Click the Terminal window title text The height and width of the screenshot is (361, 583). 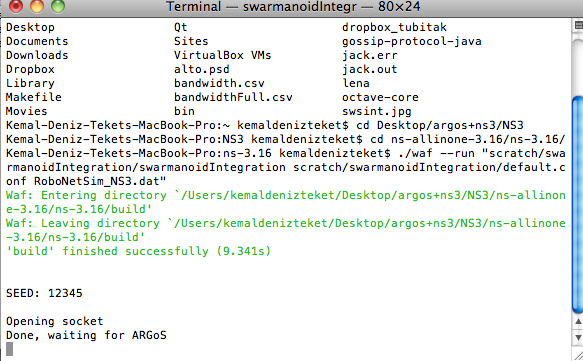pyautogui.click(x=293, y=7)
